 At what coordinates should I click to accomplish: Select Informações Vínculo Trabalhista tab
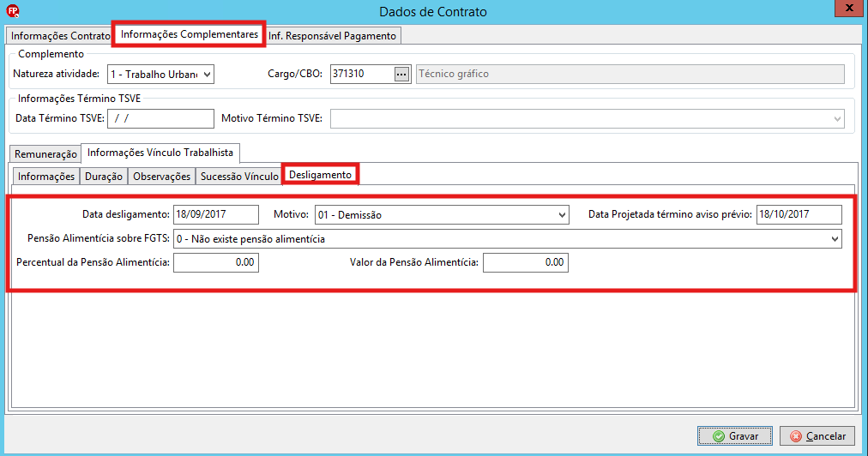[160, 153]
